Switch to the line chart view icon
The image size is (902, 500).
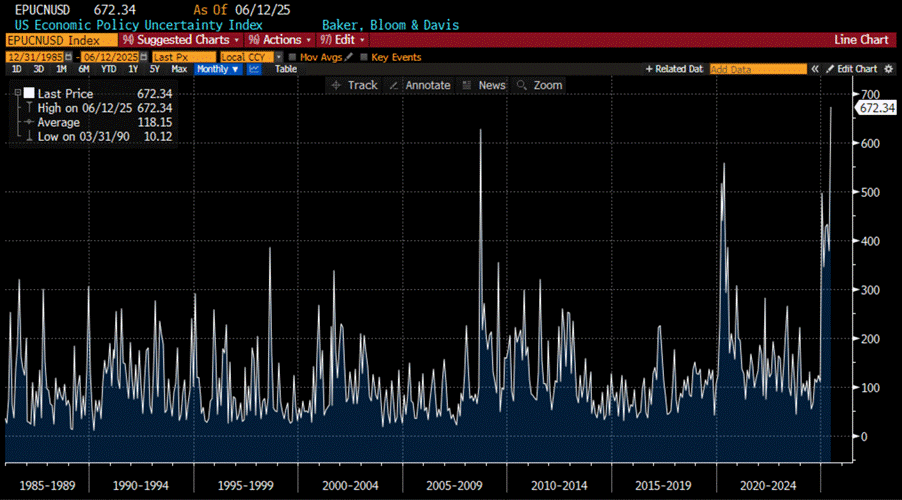coord(254,69)
